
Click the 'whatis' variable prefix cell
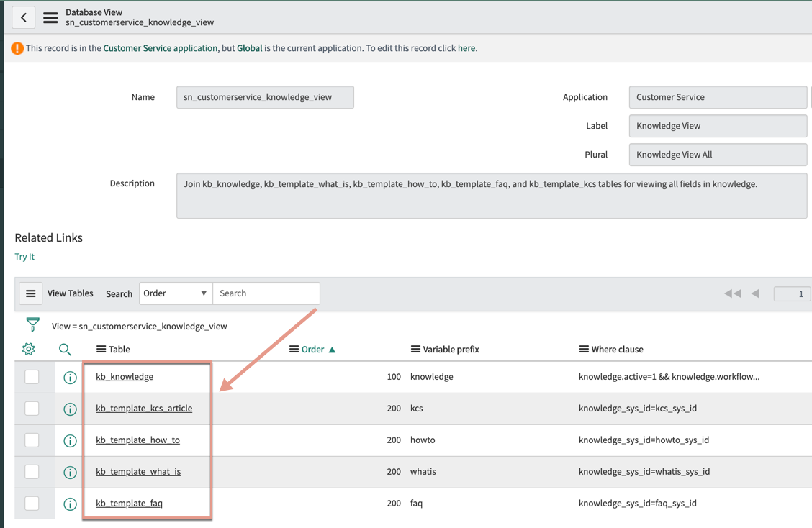click(423, 472)
